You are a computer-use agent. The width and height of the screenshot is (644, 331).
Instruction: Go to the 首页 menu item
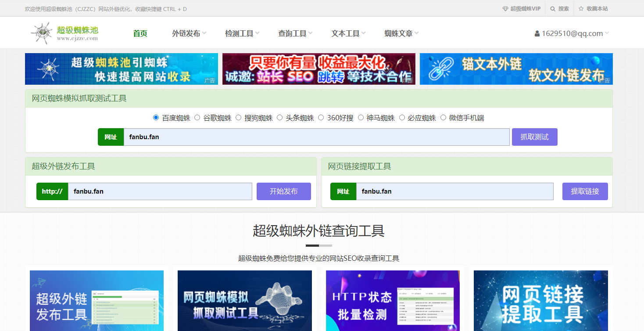point(140,32)
